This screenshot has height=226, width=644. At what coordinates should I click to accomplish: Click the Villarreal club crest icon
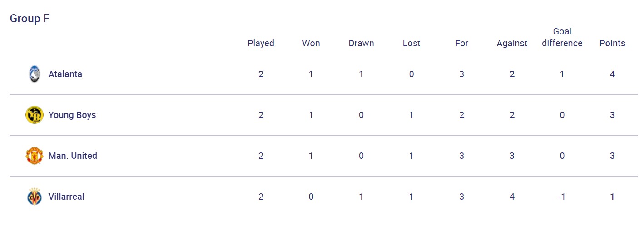tap(34, 197)
